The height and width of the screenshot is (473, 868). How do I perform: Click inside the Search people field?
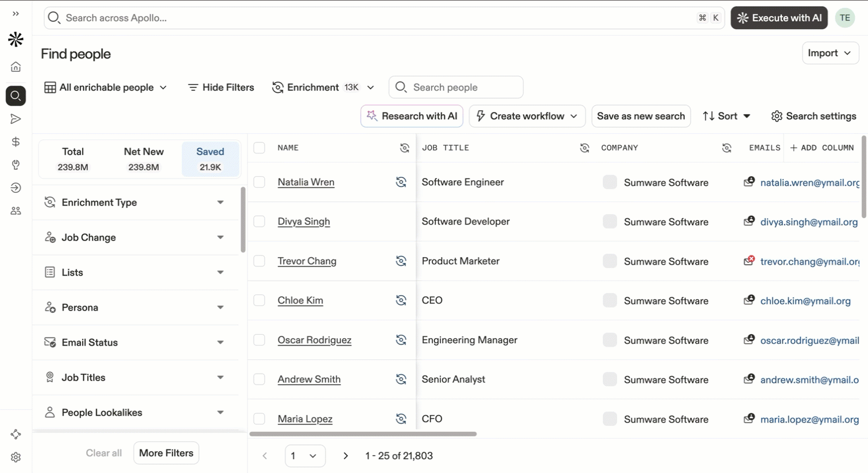455,87
